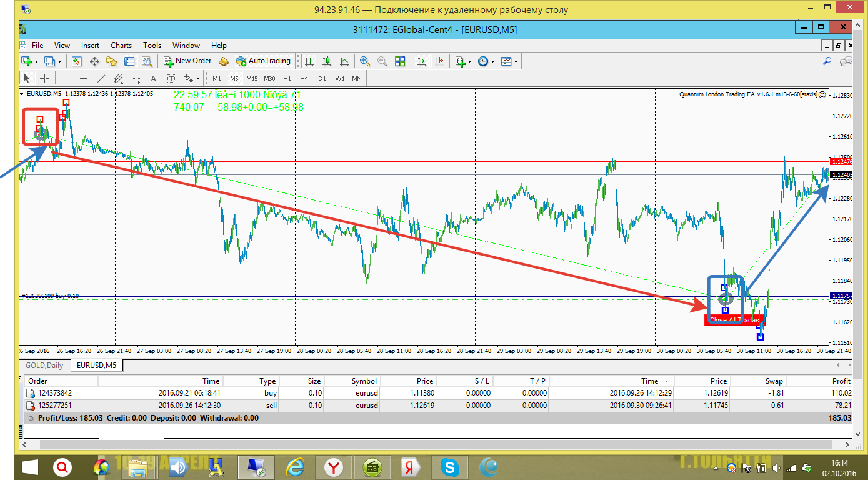Toggle Auto Scroll on the chart
Screen dimensions: 868x480
tap(422, 61)
